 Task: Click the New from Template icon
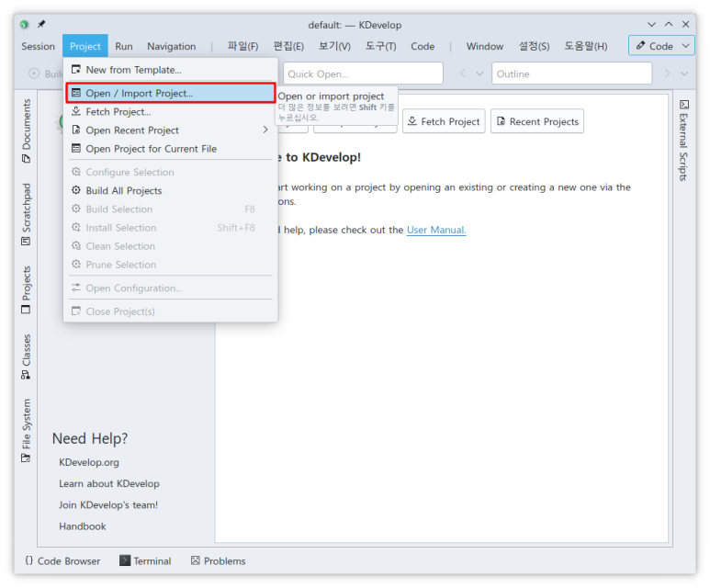[x=76, y=69]
